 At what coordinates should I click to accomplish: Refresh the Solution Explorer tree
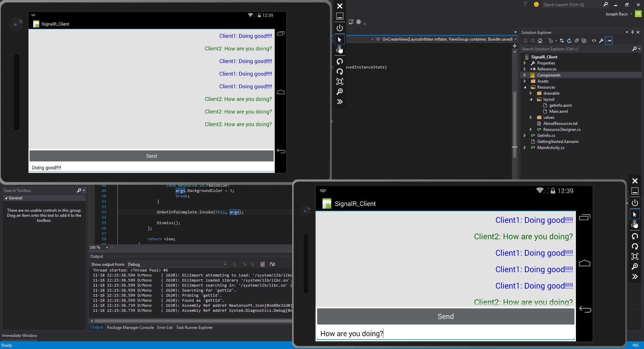tap(569, 41)
